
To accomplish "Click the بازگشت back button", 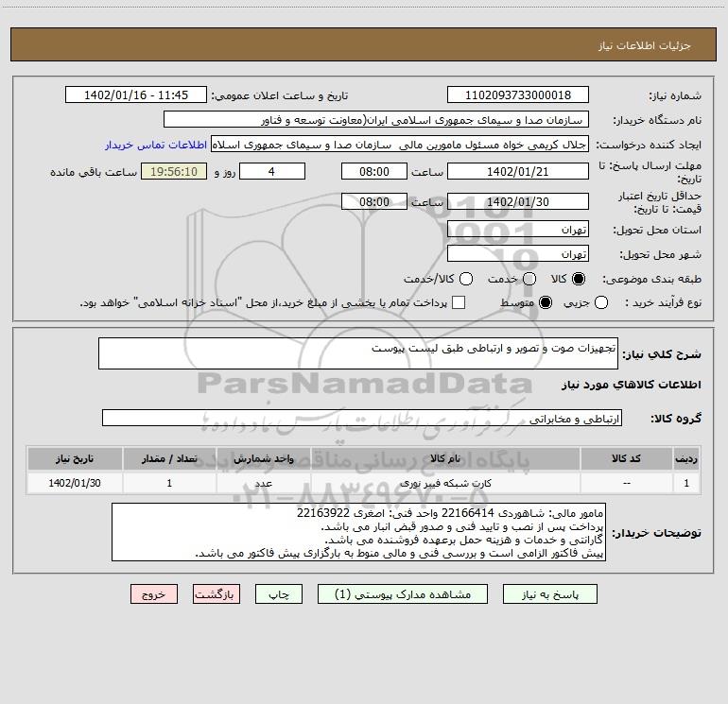I will tap(217, 594).
